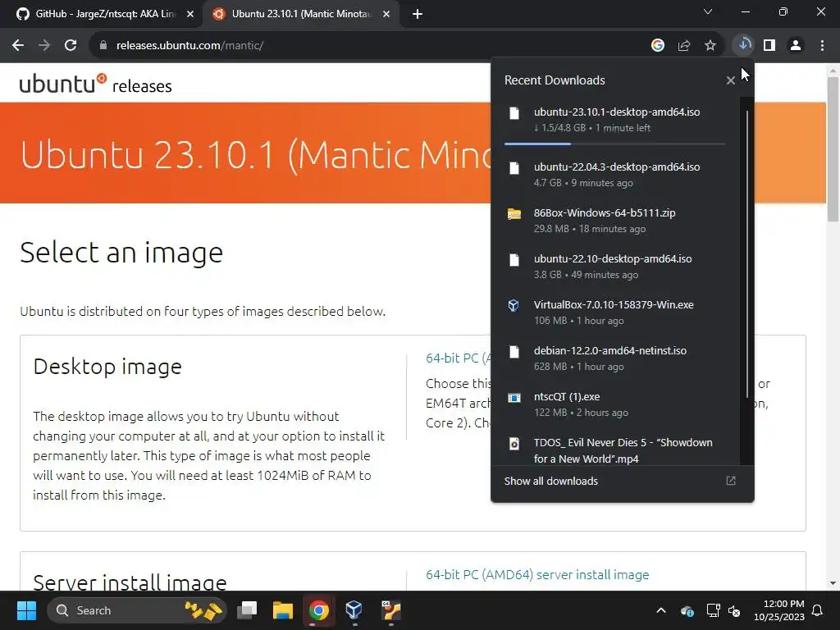The height and width of the screenshot is (630, 840).
Task: Go back to previous page
Action: [x=18, y=46]
